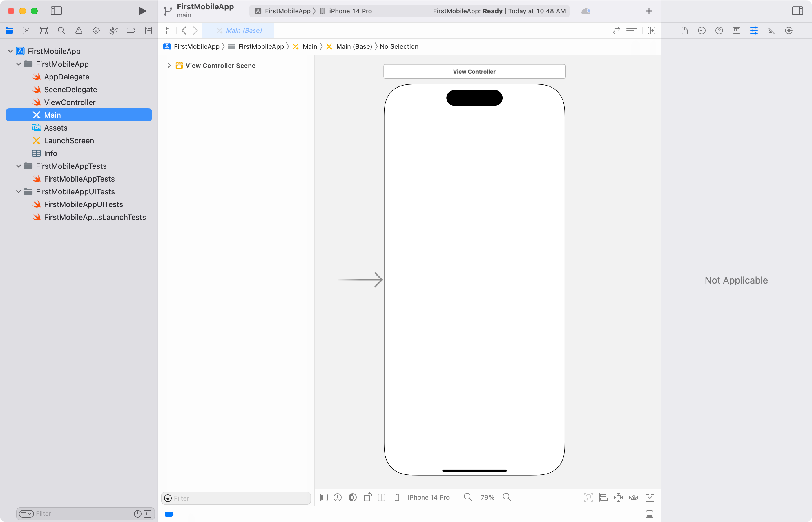This screenshot has height=522, width=812.
Task: Click the zoom in icon on canvas toolbar
Action: point(507,497)
